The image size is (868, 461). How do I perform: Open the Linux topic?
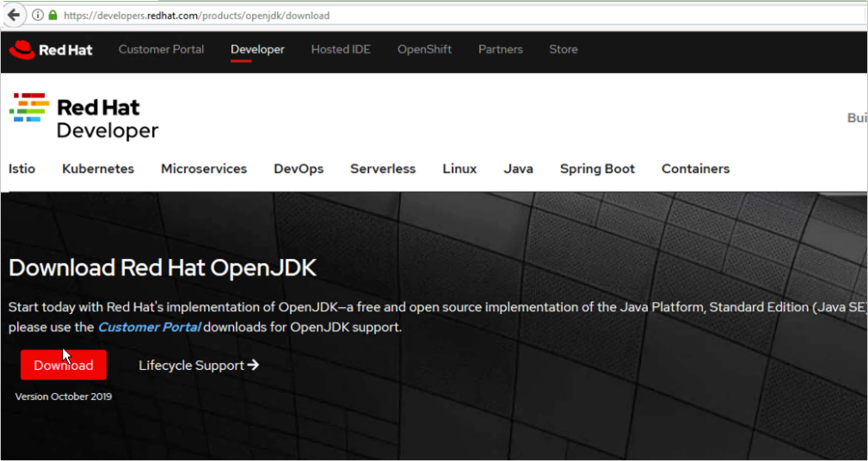[459, 169]
